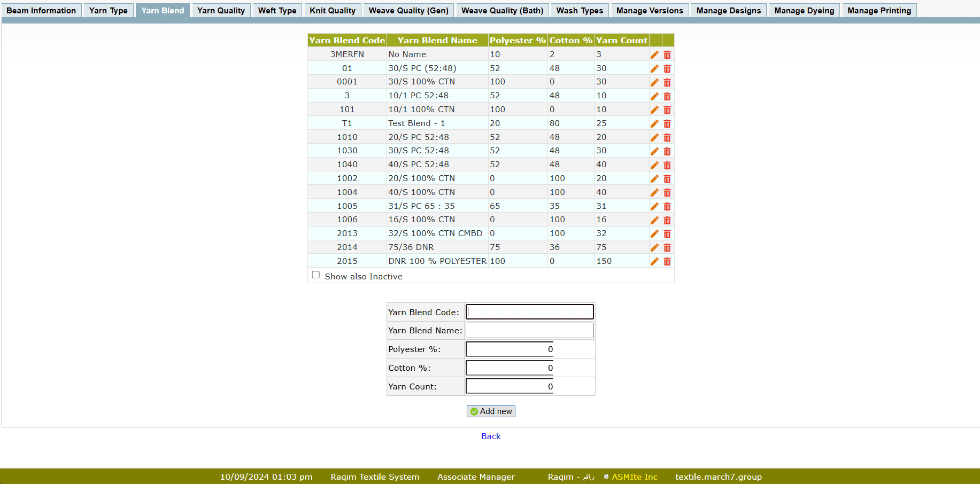Image resolution: width=980 pixels, height=484 pixels.
Task: Follow the Back link
Action: [491, 436]
